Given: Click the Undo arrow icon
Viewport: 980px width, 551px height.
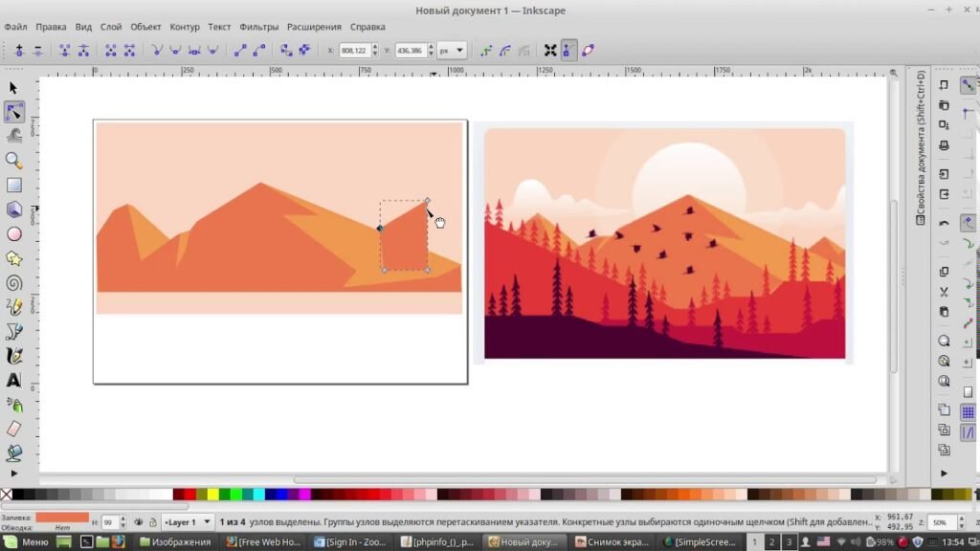Looking at the screenshot, I should pyautogui.click(x=944, y=223).
